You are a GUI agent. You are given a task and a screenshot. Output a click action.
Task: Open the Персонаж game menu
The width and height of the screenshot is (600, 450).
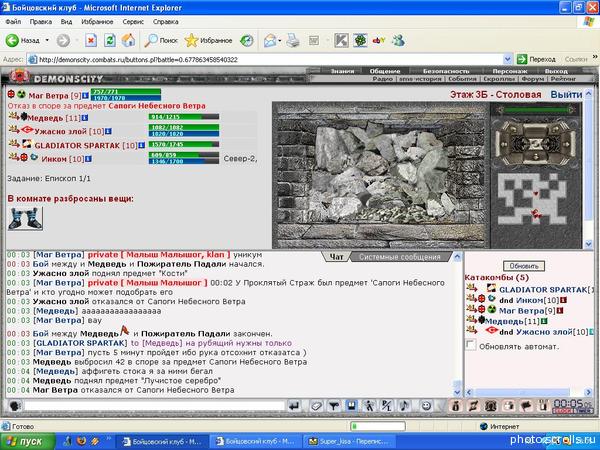pyautogui.click(x=509, y=71)
